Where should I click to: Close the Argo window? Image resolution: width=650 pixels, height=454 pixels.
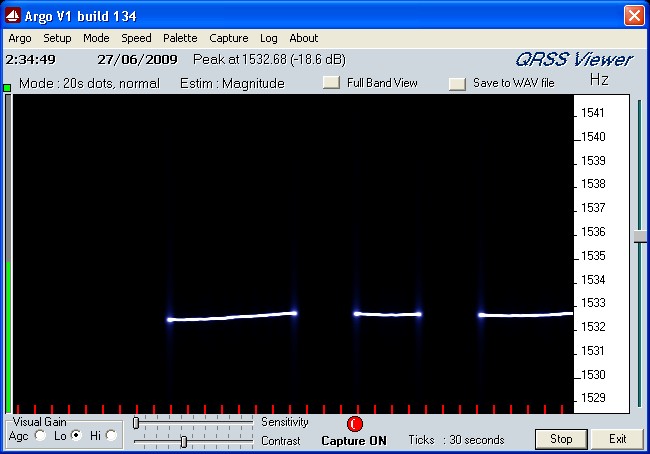(x=633, y=16)
